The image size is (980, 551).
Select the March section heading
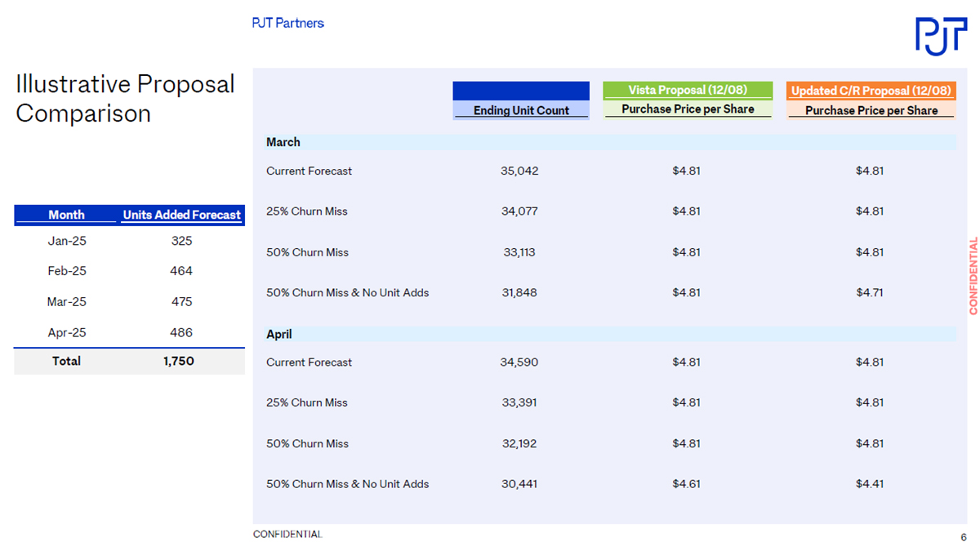[x=283, y=142]
